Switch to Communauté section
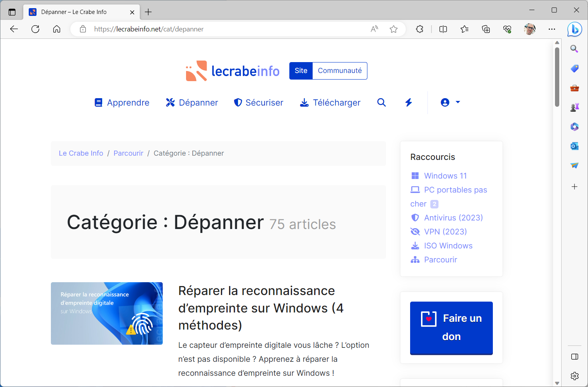This screenshot has height=387, width=588. (340, 71)
